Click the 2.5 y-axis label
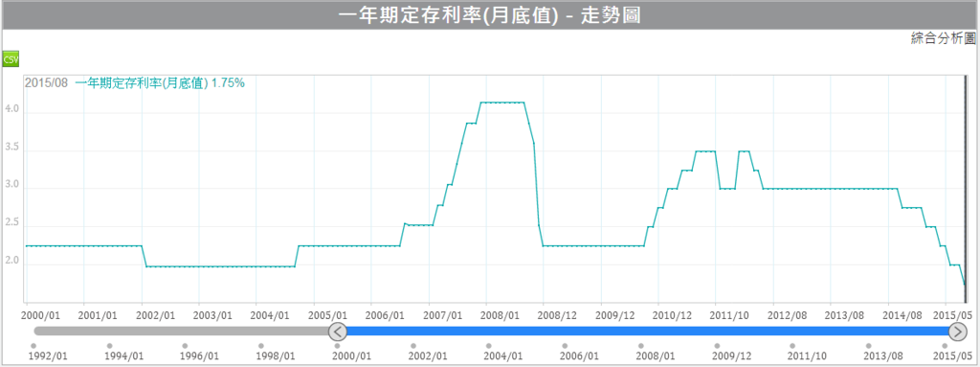The height and width of the screenshot is (367, 980). click(12, 222)
